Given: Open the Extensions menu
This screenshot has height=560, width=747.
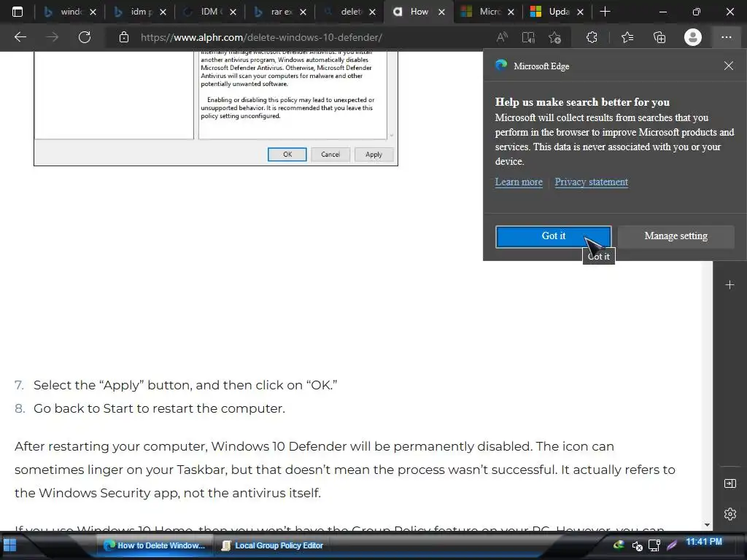Looking at the screenshot, I should (x=592, y=37).
